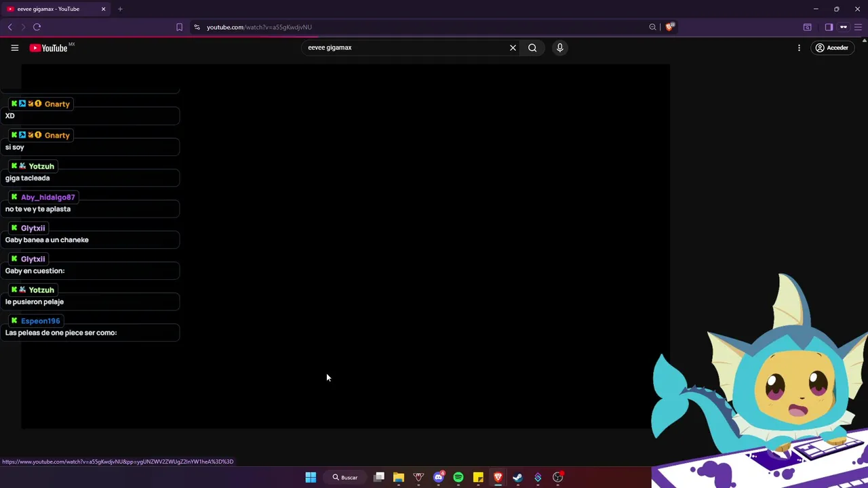Image resolution: width=868 pixels, height=488 pixels.
Task: Open OBS Studio from the taskbar
Action: [557, 477]
